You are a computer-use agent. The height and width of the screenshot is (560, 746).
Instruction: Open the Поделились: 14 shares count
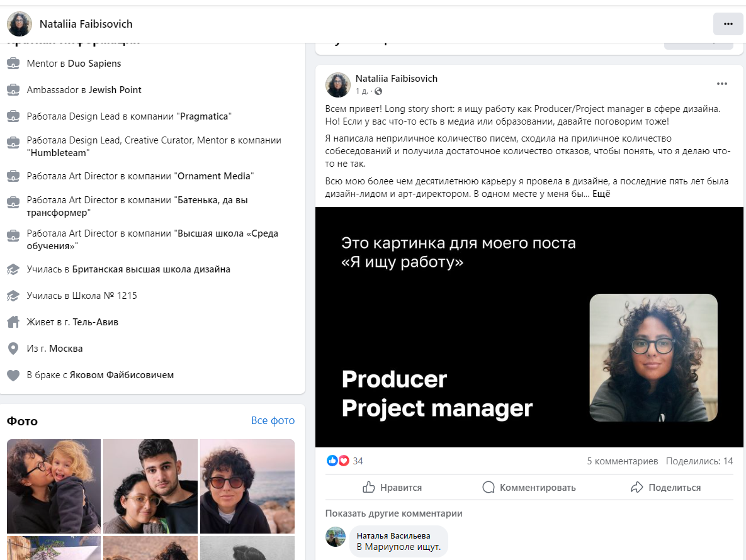click(699, 461)
